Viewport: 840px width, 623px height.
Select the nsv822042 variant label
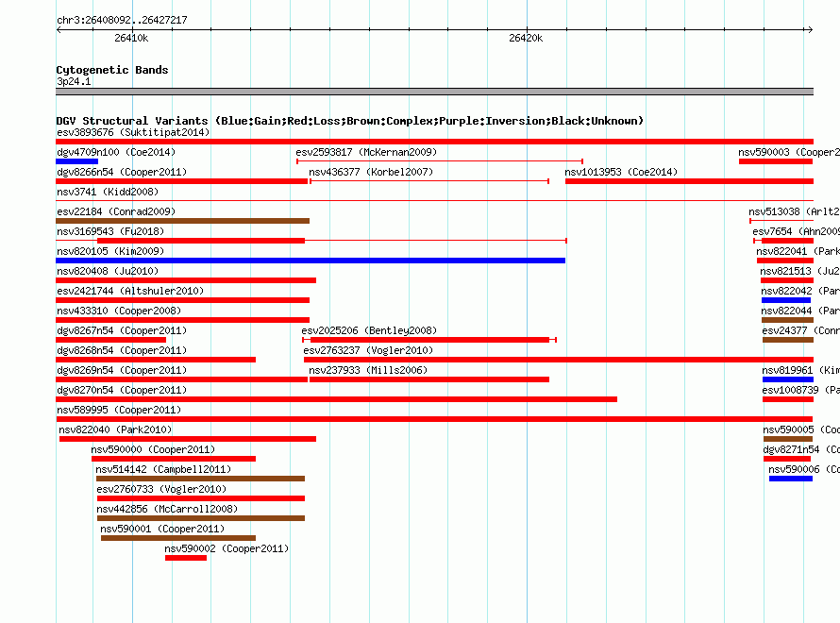tap(800, 291)
